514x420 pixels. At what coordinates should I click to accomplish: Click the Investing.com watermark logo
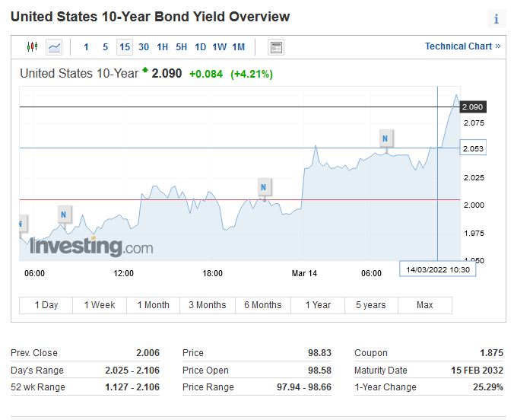pos(91,247)
